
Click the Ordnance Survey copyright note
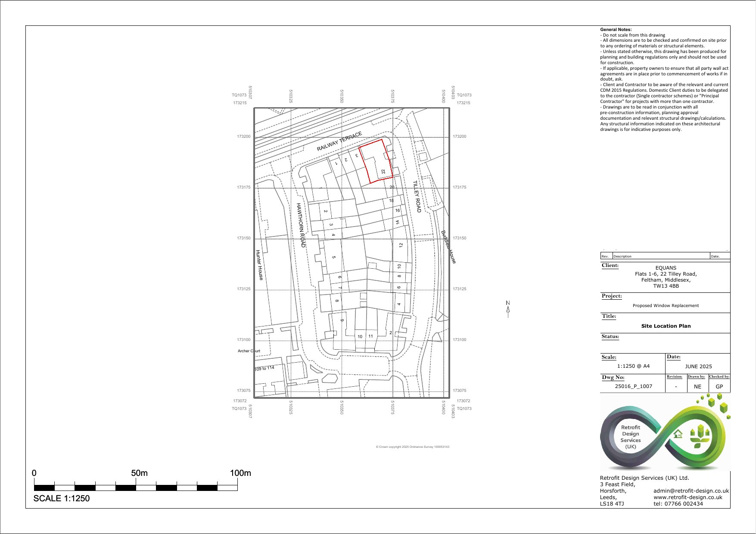click(413, 447)
